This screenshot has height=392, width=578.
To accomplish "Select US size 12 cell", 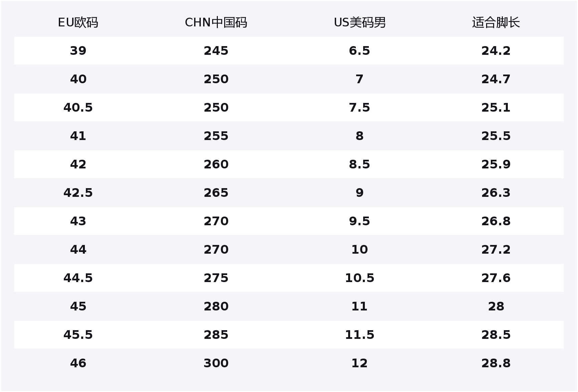I will [359, 363].
